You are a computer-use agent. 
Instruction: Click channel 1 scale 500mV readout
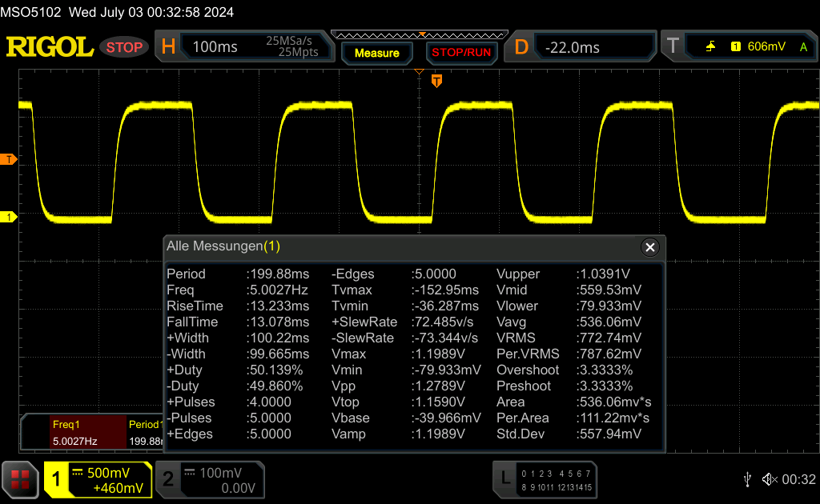click(108, 473)
